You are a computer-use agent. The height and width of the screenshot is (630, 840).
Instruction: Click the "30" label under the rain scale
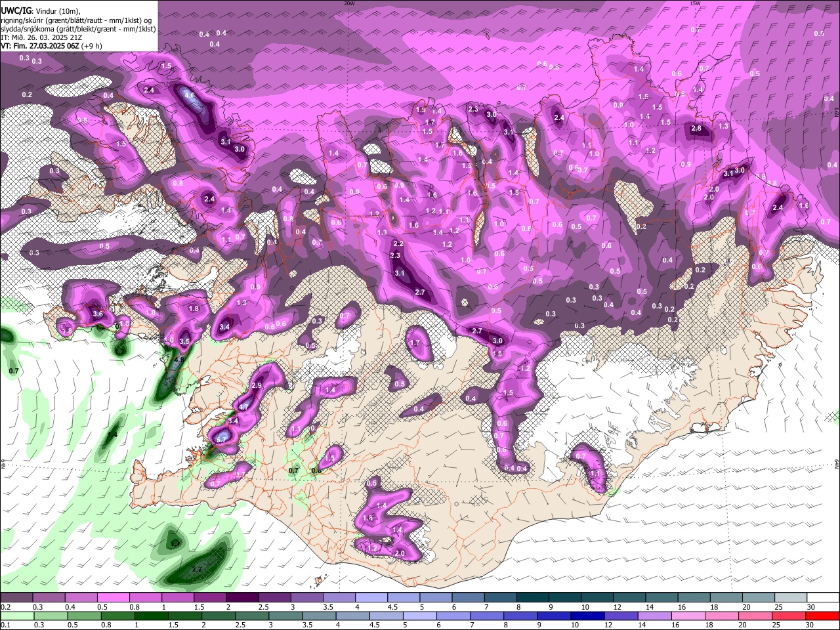(x=809, y=625)
